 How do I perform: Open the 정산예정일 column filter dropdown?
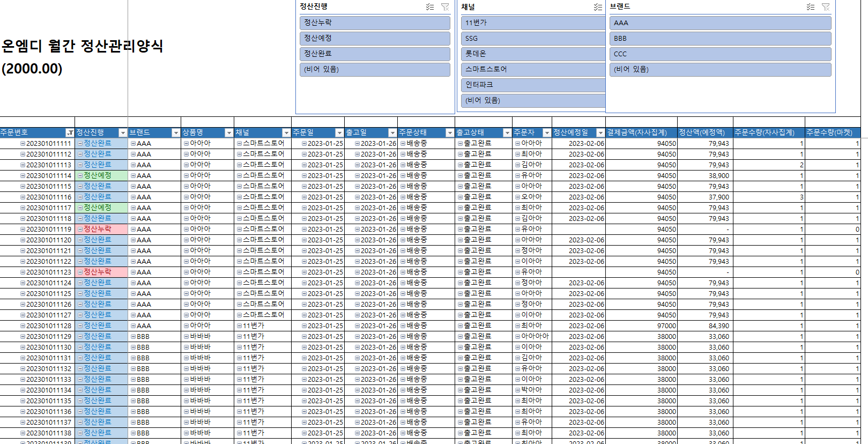click(600, 132)
